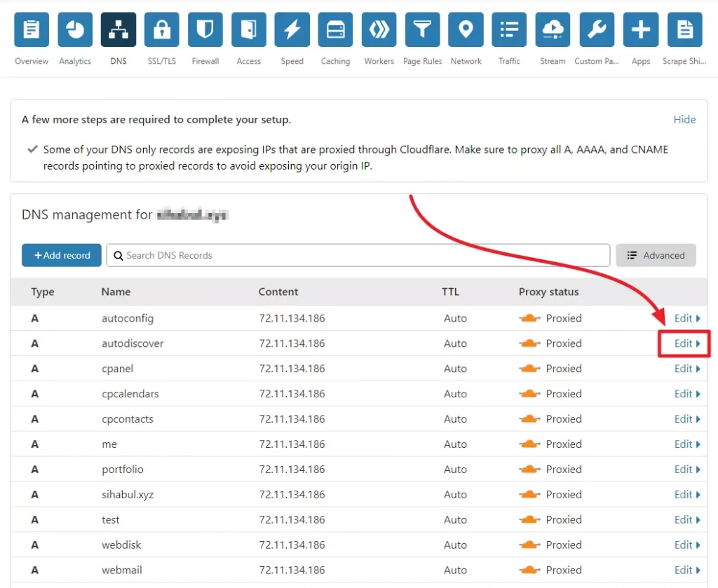Open the Traffic list icon
718x588 pixels.
click(x=509, y=29)
